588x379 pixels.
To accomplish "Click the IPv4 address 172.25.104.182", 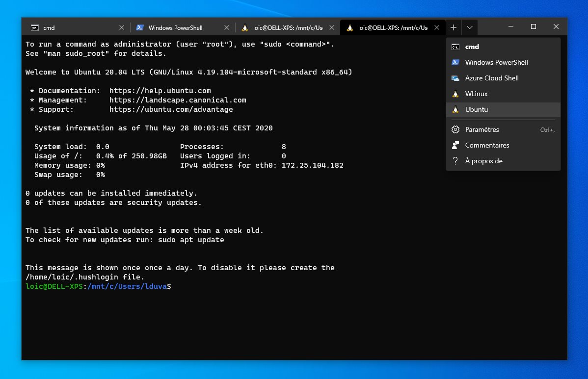I will tap(312, 166).
